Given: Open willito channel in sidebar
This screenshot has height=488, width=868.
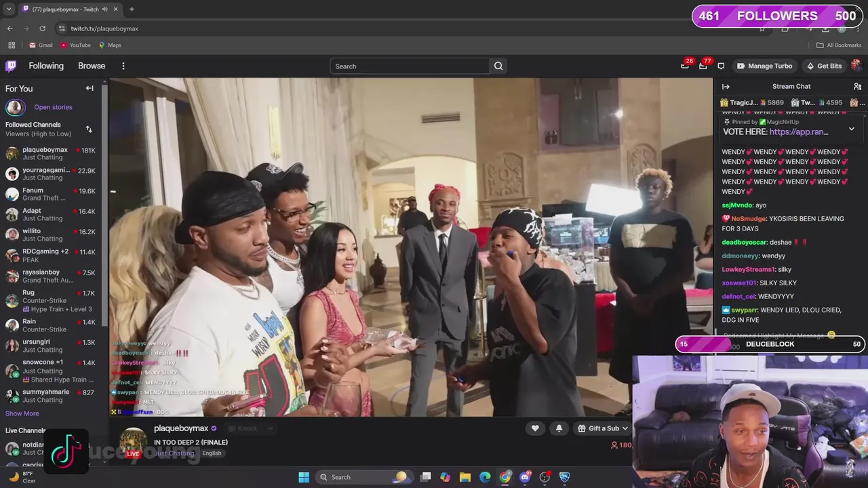Looking at the screenshot, I should tap(51, 235).
